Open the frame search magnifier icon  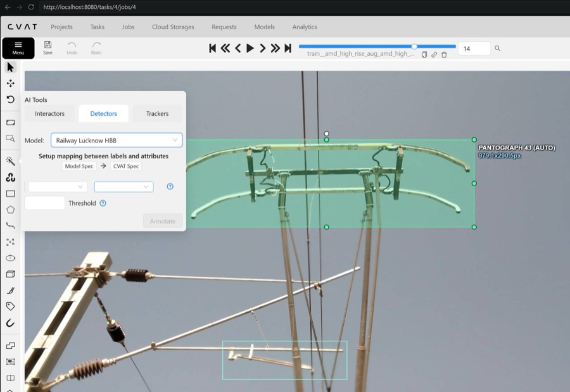[x=498, y=48]
